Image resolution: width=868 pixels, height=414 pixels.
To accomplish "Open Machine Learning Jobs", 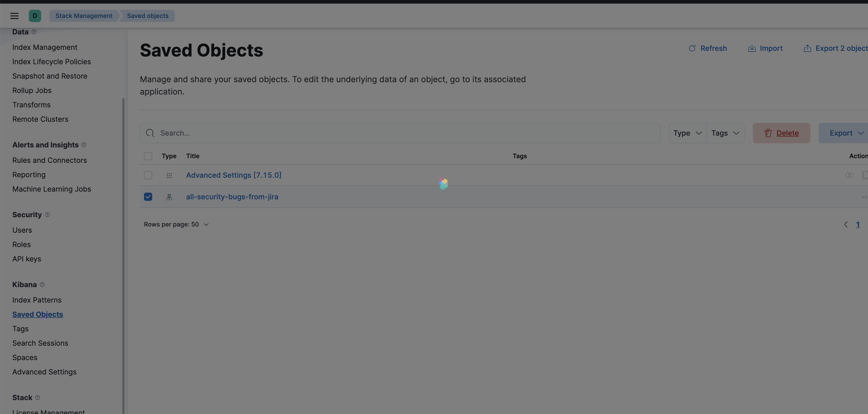I will [x=52, y=189].
